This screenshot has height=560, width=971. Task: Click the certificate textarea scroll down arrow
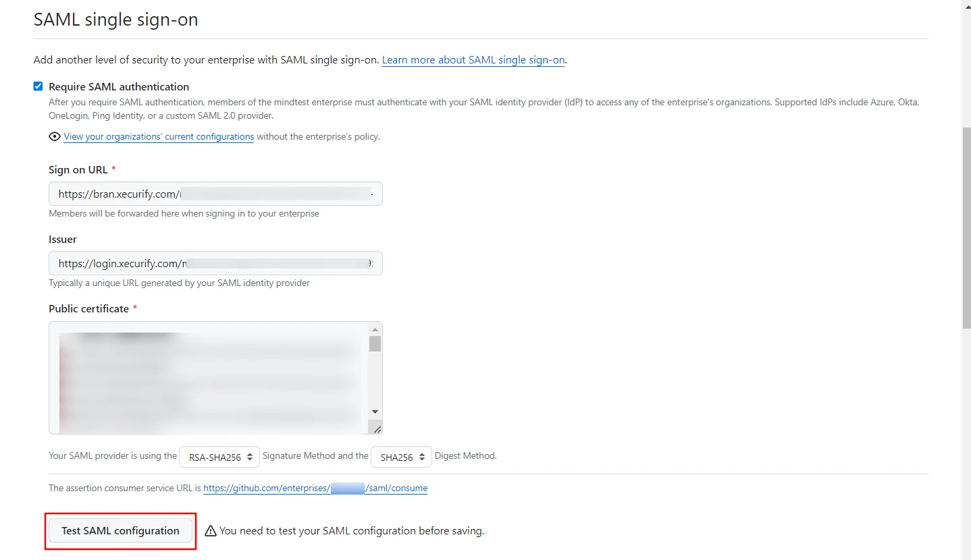(x=375, y=412)
